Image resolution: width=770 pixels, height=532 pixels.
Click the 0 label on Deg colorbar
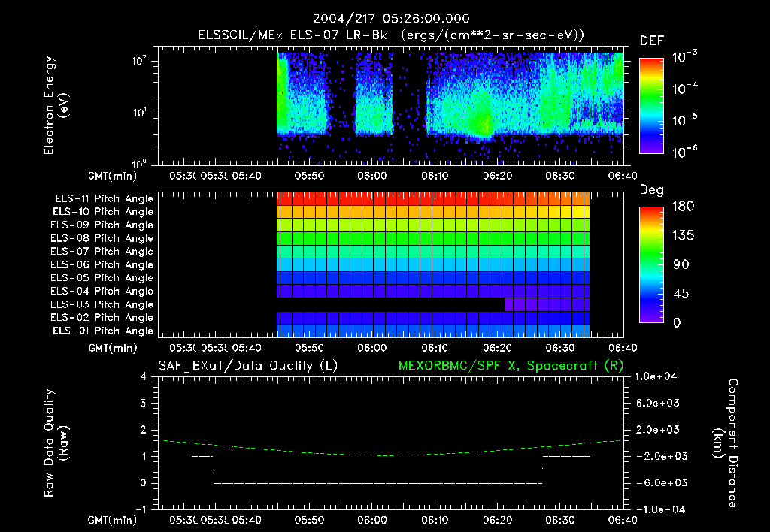coord(677,322)
